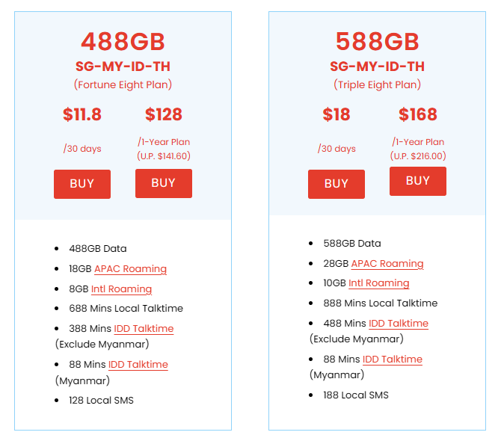504x441 pixels.
Task: Open APAC Roaming link under 28GB
Action: point(387,264)
